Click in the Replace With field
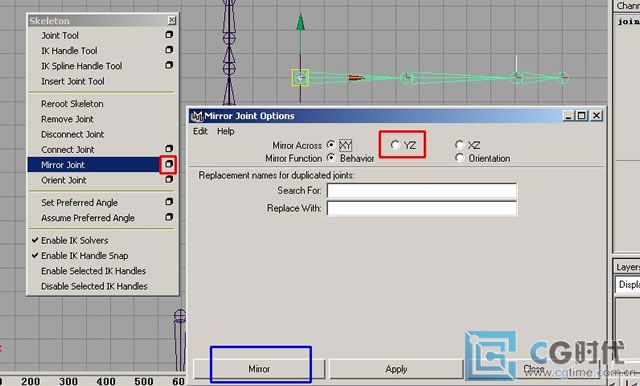Image resolution: width=640 pixels, height=386 pixels. pos(422,208)
